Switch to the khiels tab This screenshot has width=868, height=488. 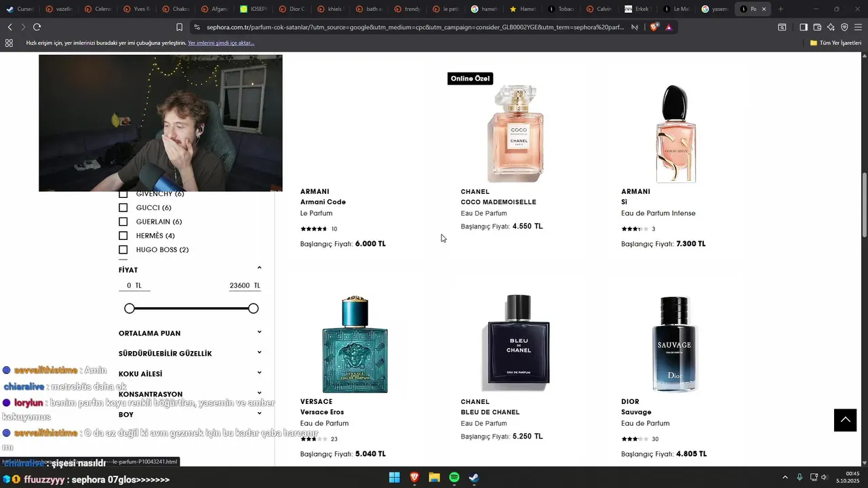[332, 9]
